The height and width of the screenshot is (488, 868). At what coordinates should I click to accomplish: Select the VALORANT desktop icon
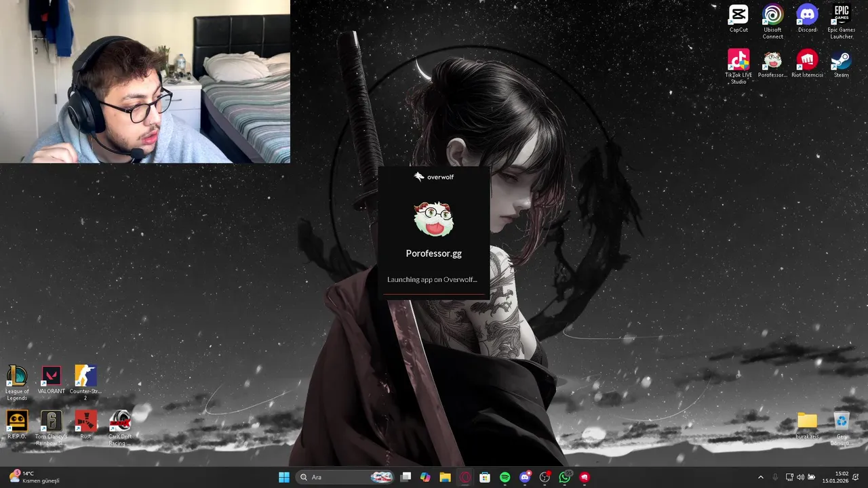52,380
